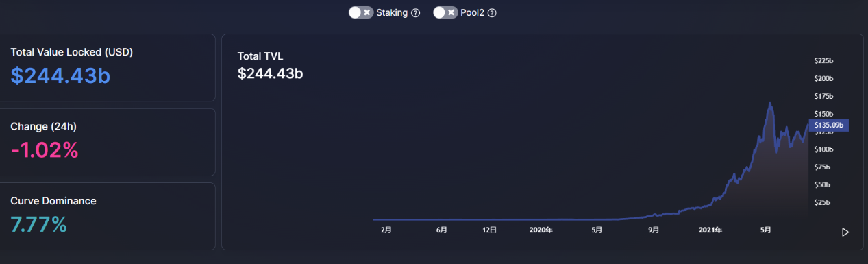Enable the Pool2 toggle switch
This screenshot has height=264, width=868.
tap(445, 12)
